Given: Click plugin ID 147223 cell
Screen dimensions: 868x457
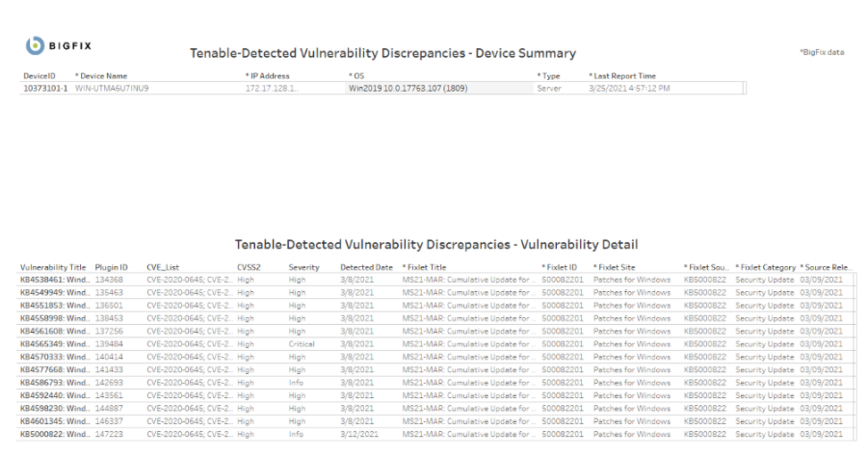Looking at the screenshot, I should tap(112, 433).
